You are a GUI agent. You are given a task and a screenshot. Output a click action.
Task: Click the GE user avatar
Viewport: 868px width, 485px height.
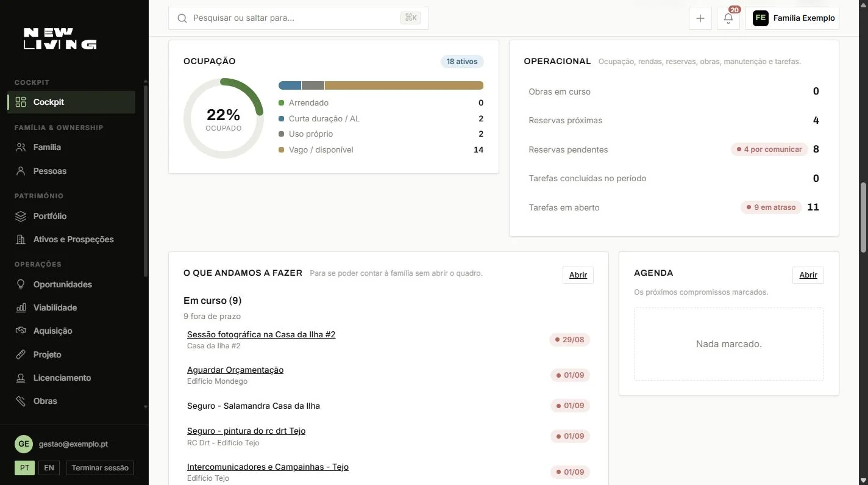pyautogui.click(x=24, y=444)
